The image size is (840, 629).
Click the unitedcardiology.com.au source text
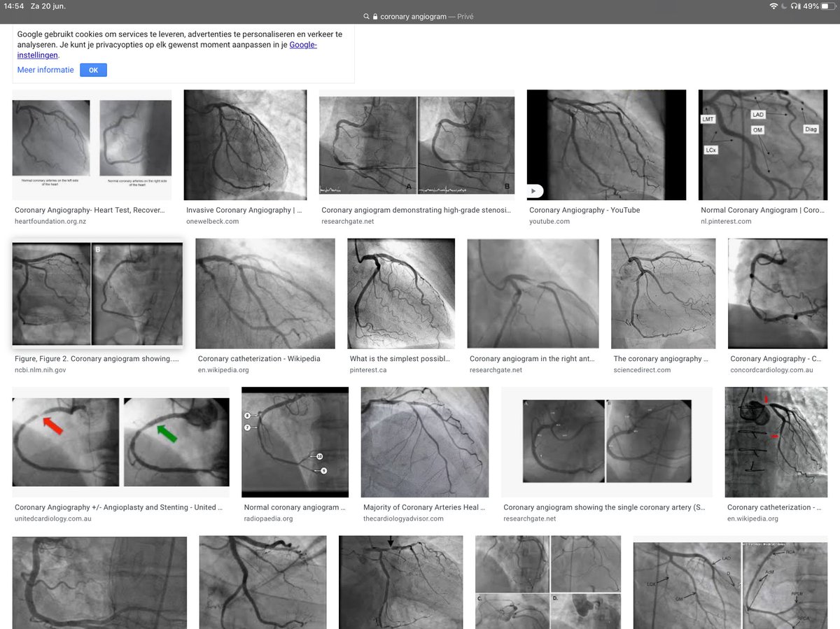53,518
